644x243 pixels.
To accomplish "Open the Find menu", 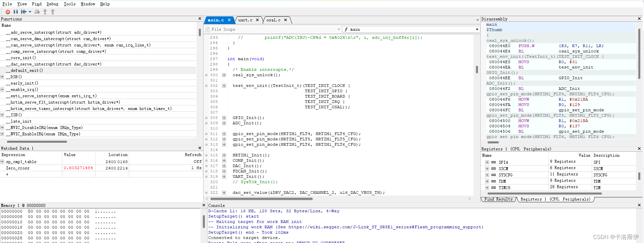I will 37,4.
